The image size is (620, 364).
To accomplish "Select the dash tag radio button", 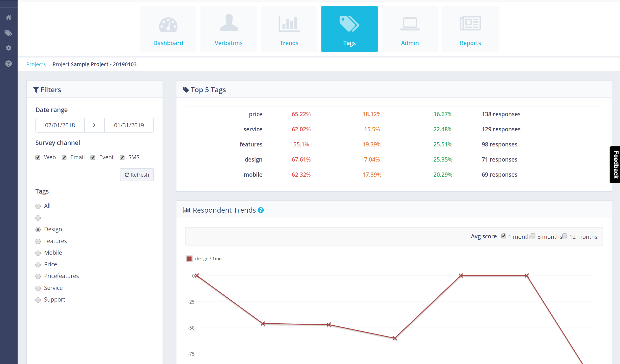I will coord(38,218).
